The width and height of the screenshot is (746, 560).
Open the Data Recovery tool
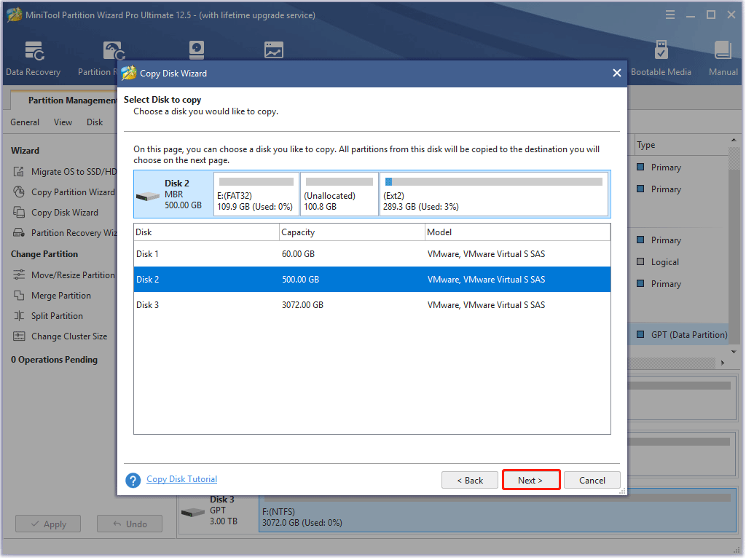pos(33,57)
